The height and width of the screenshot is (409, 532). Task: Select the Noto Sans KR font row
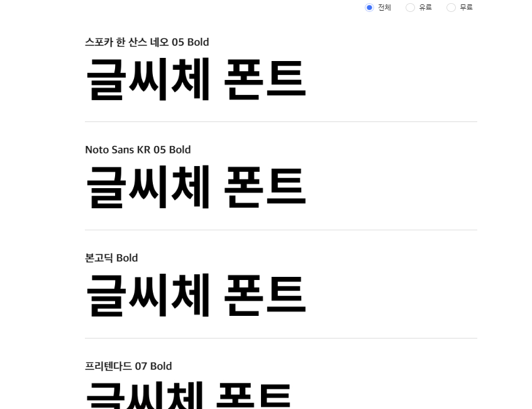pos(280,176)
